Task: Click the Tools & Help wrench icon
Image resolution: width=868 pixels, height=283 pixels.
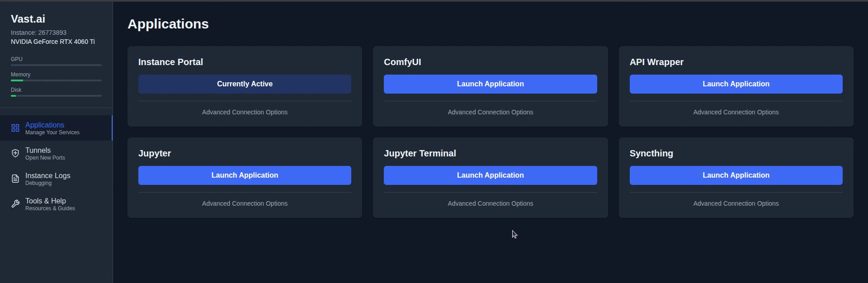Action: tap(15, 204)
